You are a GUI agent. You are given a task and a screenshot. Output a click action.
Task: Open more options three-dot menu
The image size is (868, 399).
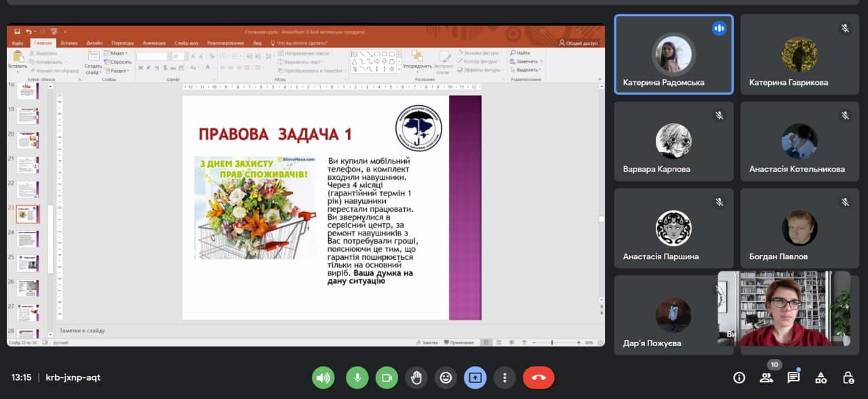pyautogui.click(x=505, y=377)
